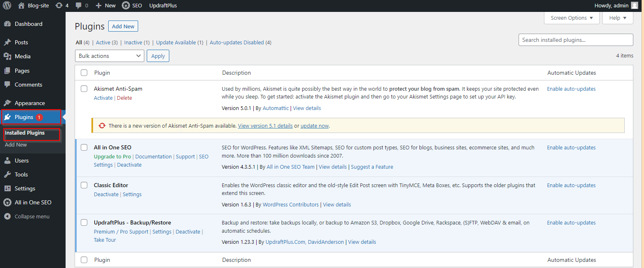View version 5.1 details link
Screen dimensions: 644x268
coord(265,126)
